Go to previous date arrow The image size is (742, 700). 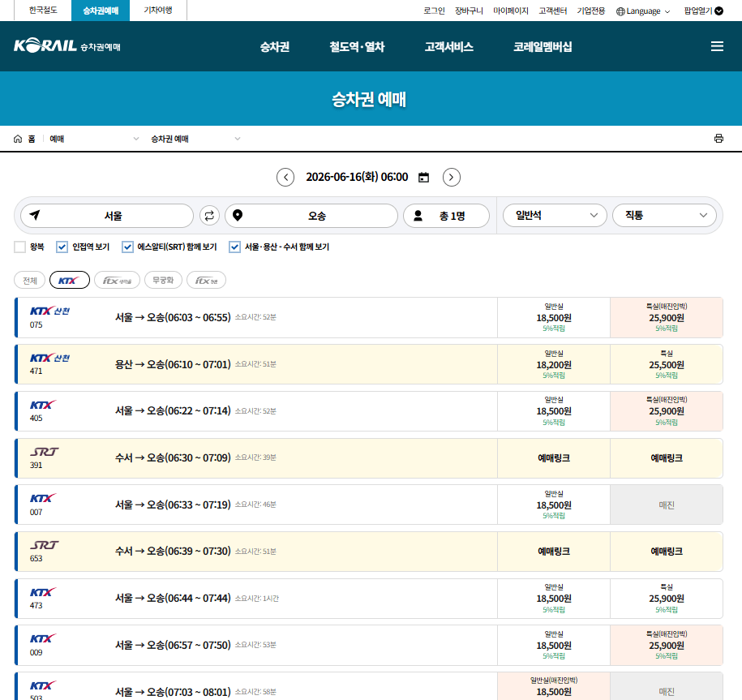pos(285,178)
